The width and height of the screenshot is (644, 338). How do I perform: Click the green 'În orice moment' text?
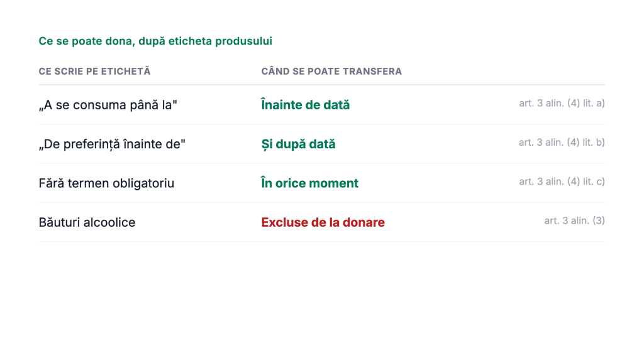pos(309,183)
